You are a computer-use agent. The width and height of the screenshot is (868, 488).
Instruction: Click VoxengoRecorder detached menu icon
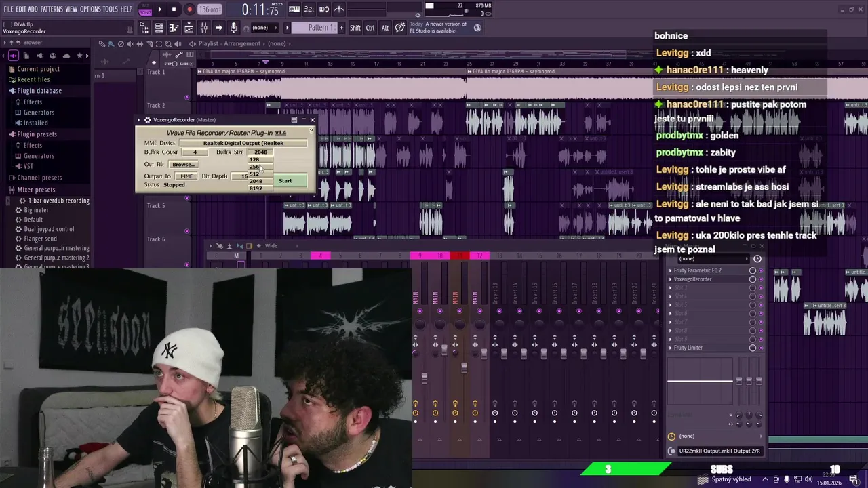coord(294,120)
